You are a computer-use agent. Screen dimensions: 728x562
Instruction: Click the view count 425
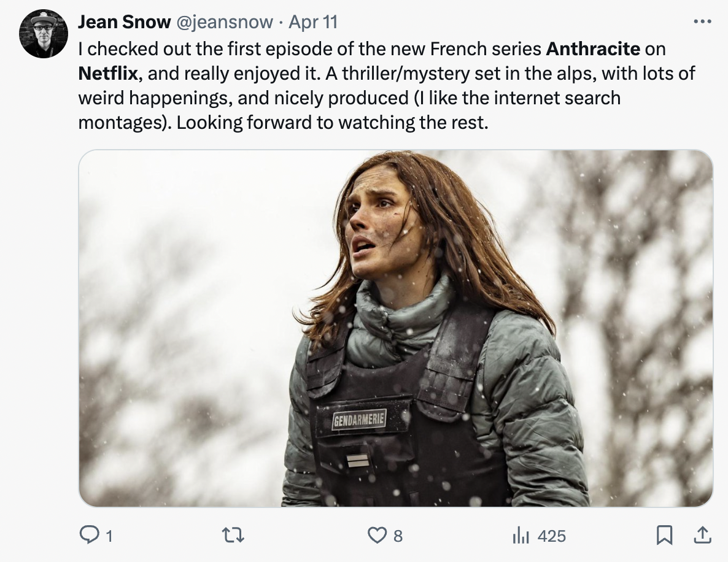pyautogui.click(x=552, y=536)
